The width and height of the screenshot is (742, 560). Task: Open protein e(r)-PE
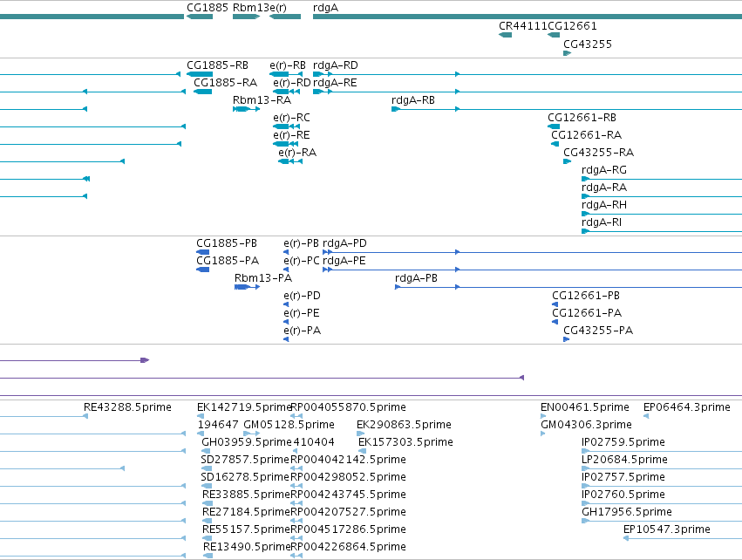(x=302, y=313)
